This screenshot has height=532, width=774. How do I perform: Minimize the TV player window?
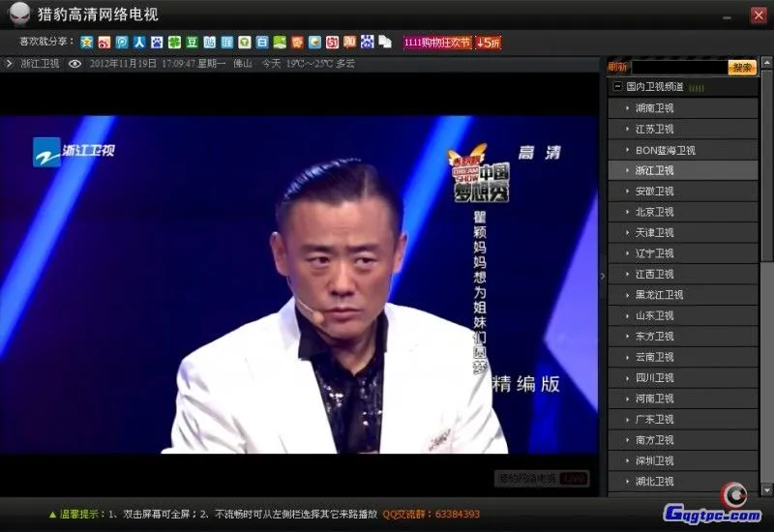point(728,17)
